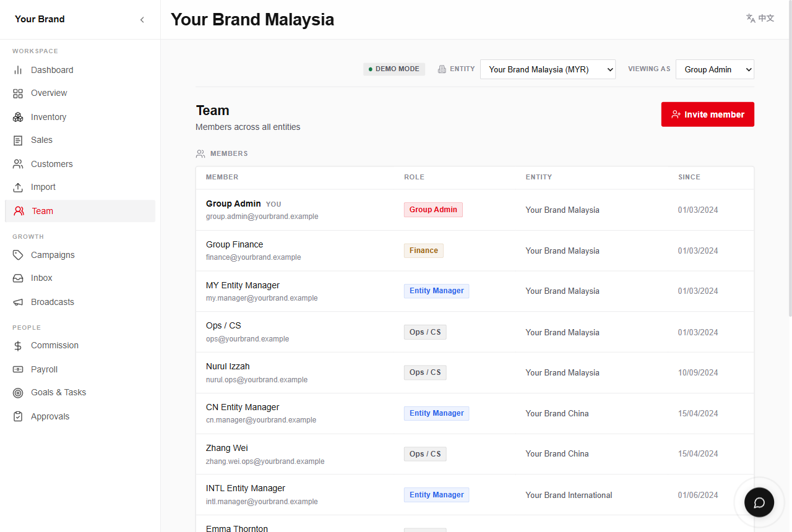
Task: Click the Sales receipt icon
Action: click(18, 140)
